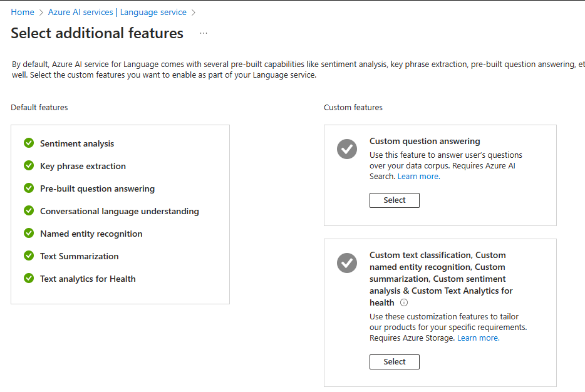Click info icon next to health heading

coord(404,302)
